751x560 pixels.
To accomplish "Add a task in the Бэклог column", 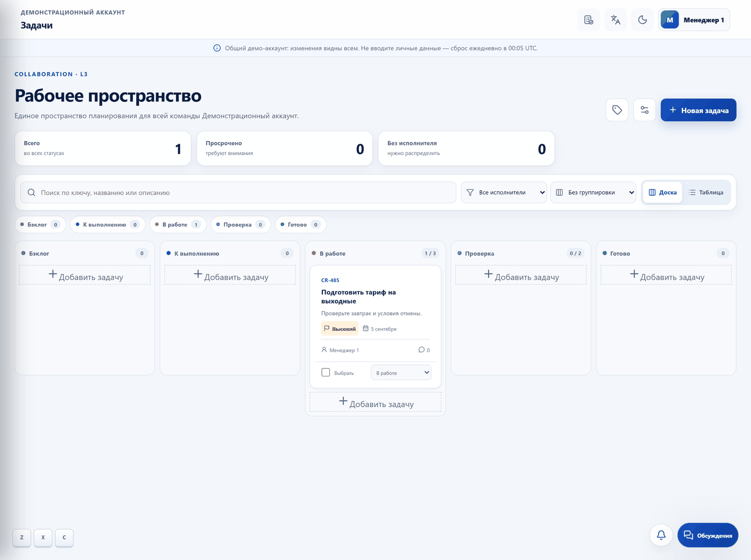I will pyautogui.click(x=85, y=275).
